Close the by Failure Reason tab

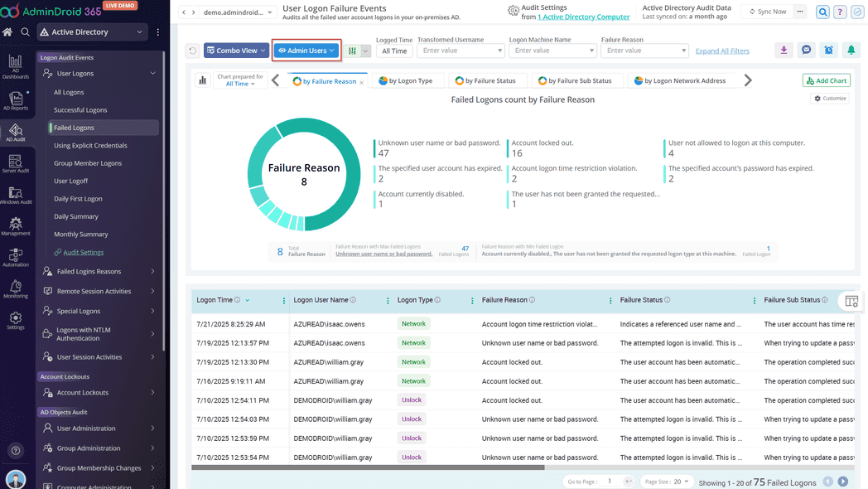361,83
